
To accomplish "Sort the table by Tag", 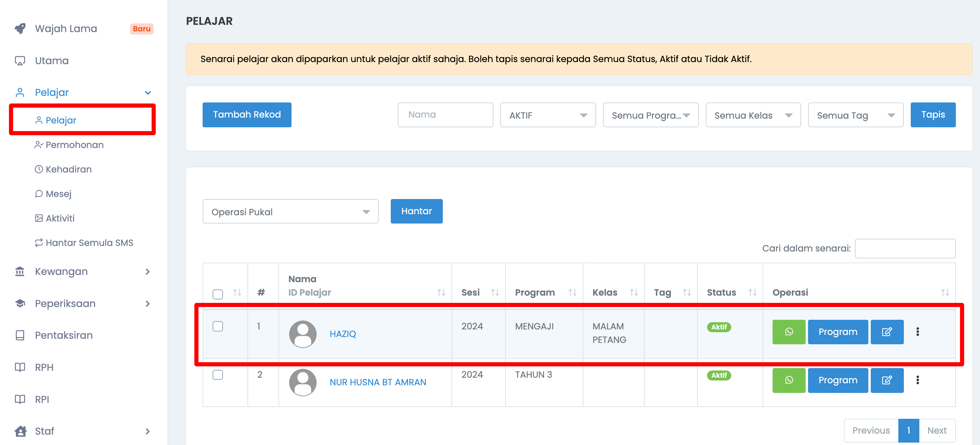I will pos(687,293).
